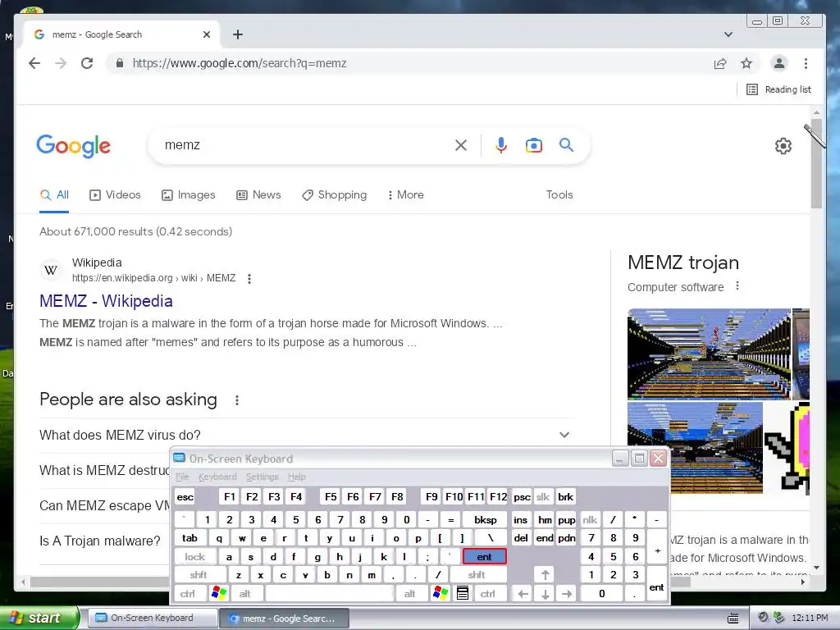This screenshot has height=630, width=840.
Task: Toggle the left alt key on keyboard
Action: pyautogui.click(x=244, y=594)
